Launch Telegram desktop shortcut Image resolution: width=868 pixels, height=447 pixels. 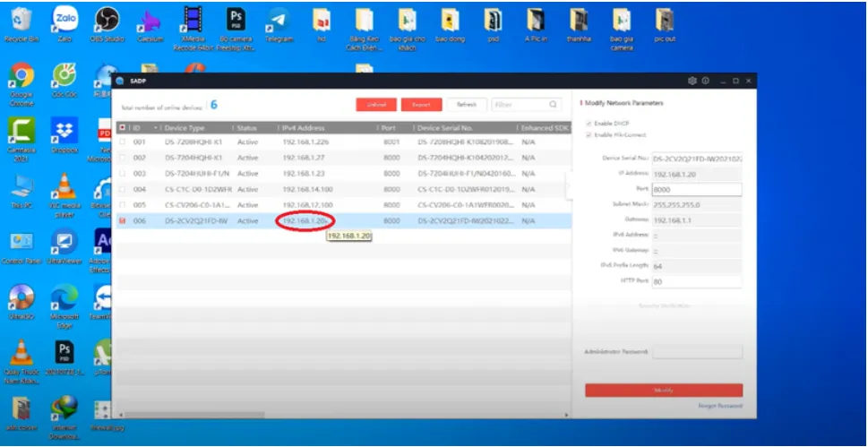tap(279, 25)
